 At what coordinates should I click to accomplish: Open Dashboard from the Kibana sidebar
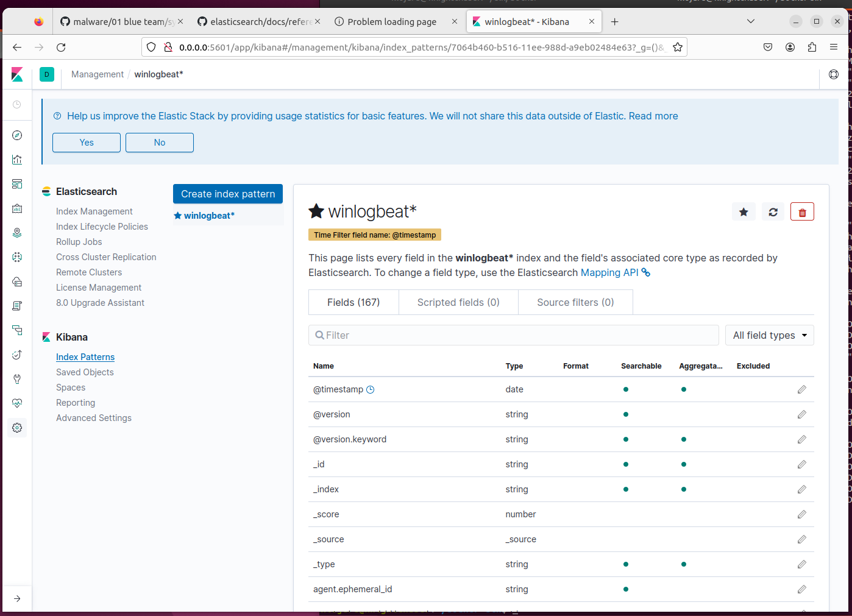tap(17, 184)
